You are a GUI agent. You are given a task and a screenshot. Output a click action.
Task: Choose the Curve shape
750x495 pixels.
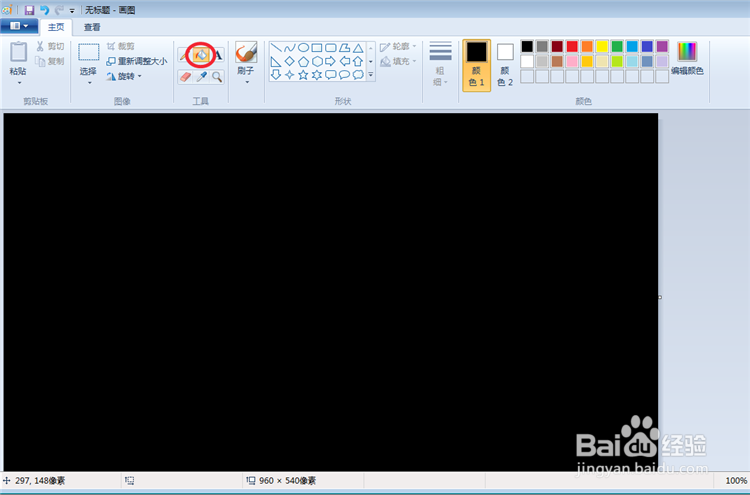click(x=289, y=48)
